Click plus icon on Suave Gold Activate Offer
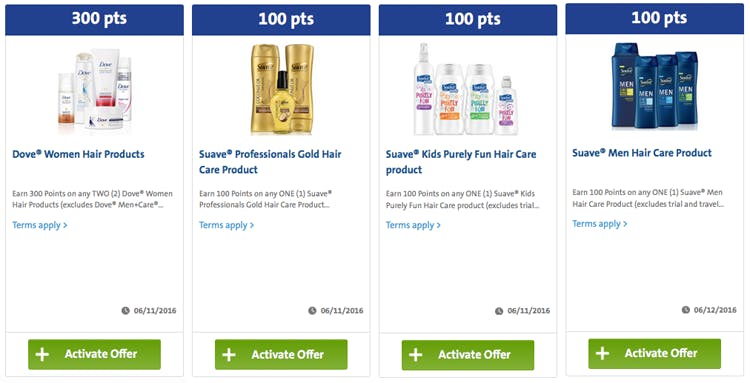 click(229, 355)
